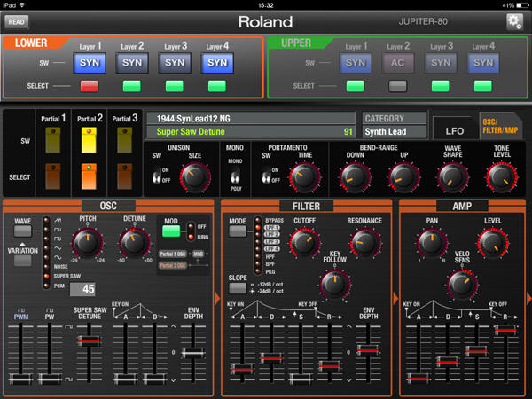Toggle Lower Layer 1 SYN switch
Screen dimensions: 532x399
(x=90, y=63)
